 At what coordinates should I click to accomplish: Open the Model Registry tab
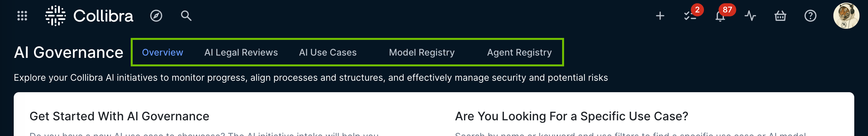click(422, 52)
